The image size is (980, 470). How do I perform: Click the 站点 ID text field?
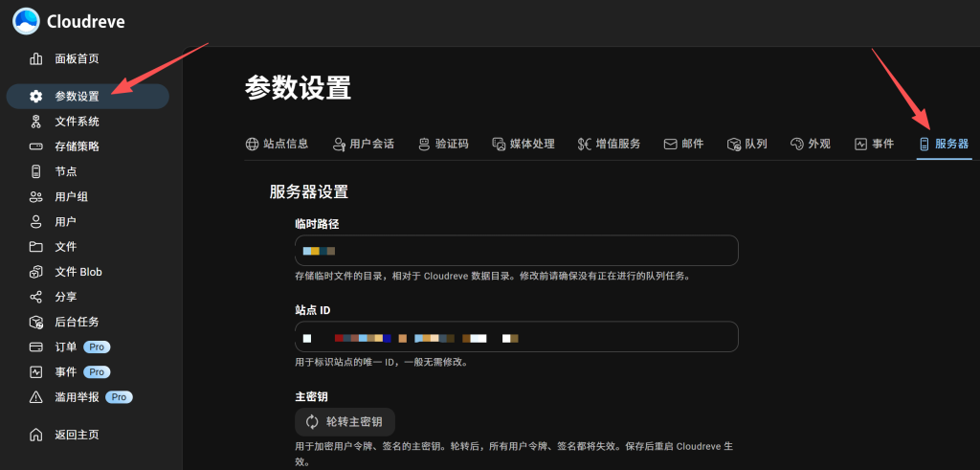point(517,337)
